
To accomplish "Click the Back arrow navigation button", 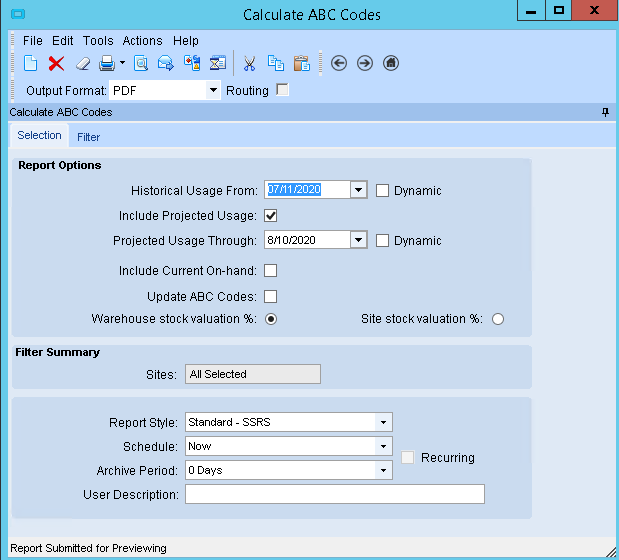I will click(338, 63).
